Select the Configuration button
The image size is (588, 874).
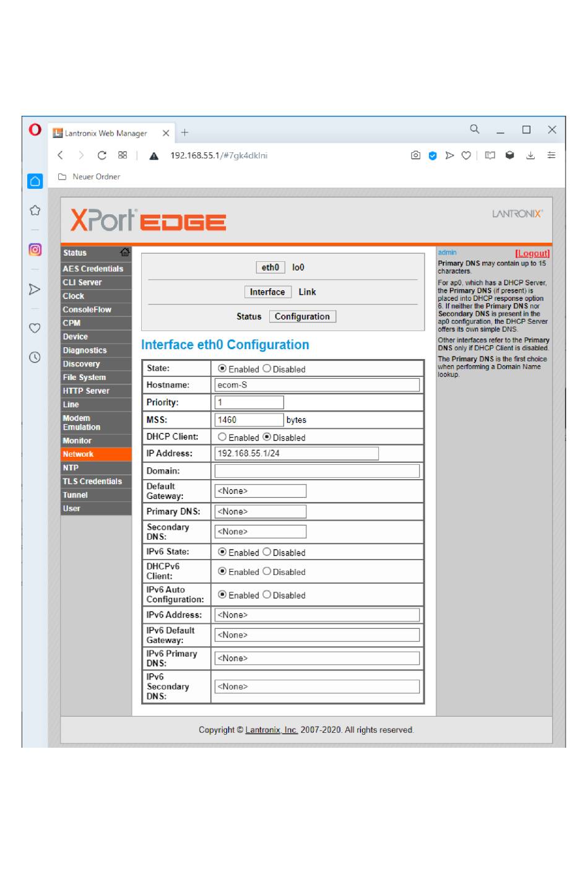coord(303,316)
